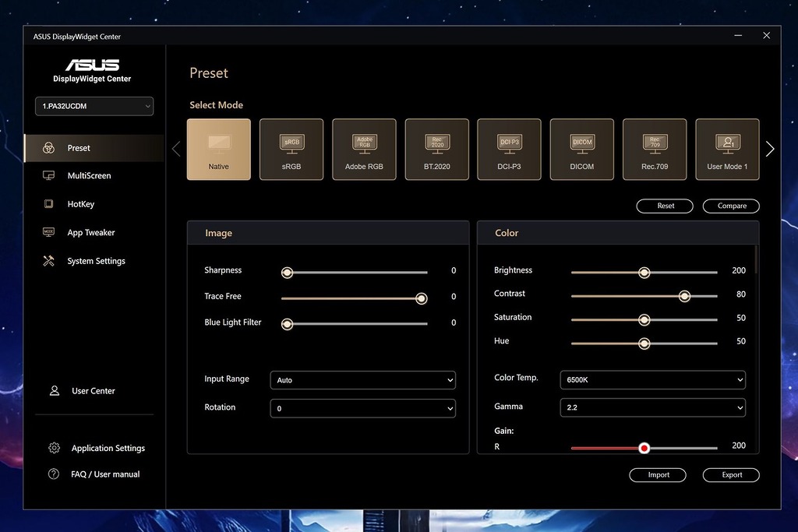The height and width of the screenshot is (532, 798).
Task: Open the Preset menu item
Action: 94,148
